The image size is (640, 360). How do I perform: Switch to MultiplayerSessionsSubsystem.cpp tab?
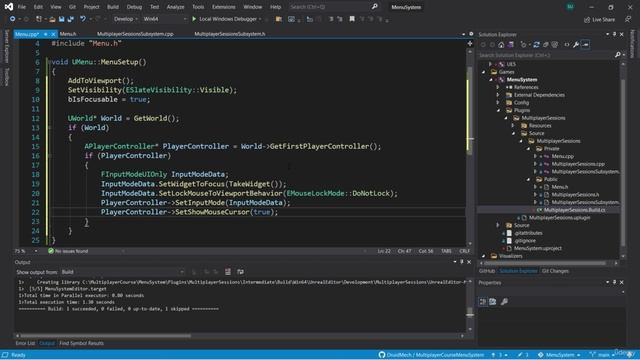coord(135,34)
